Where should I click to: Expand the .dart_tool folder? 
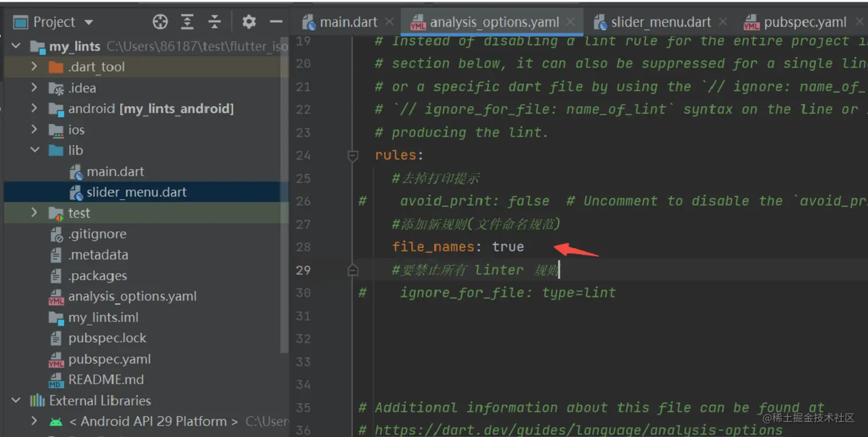tap(34, 67)
